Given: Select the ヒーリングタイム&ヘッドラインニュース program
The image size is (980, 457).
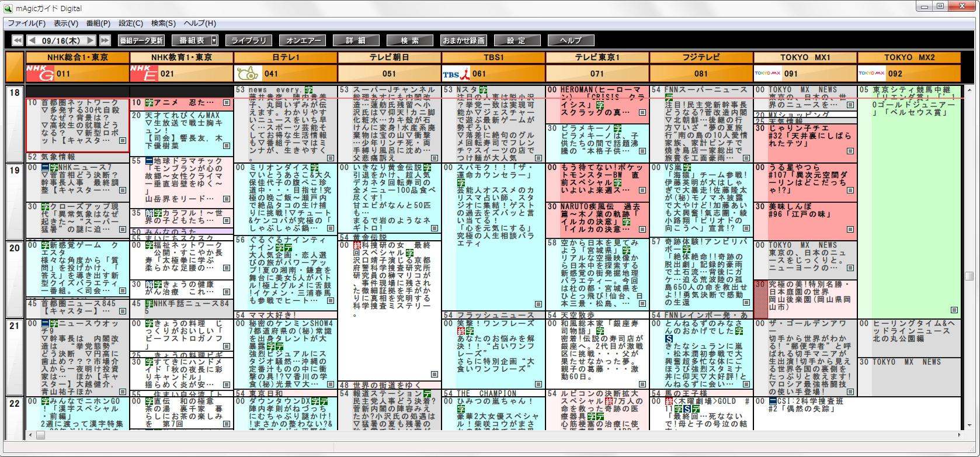Looking at the screenshot, I should coord(909,337).
